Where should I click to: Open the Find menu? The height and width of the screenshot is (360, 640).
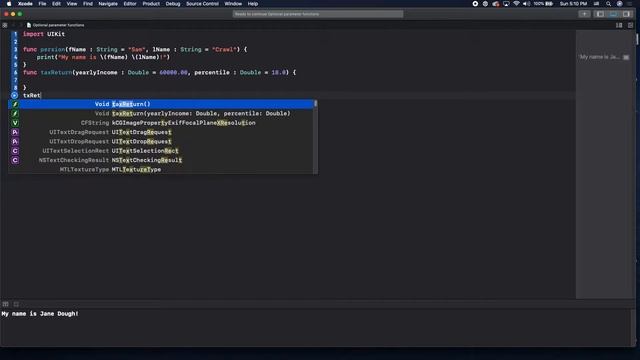[88, 4]
